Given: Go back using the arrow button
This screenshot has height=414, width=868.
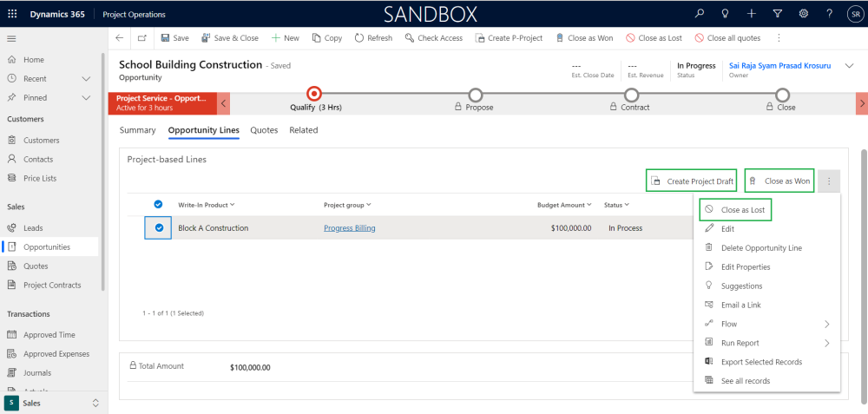Looking at the screenshot, I should [119, 38].
